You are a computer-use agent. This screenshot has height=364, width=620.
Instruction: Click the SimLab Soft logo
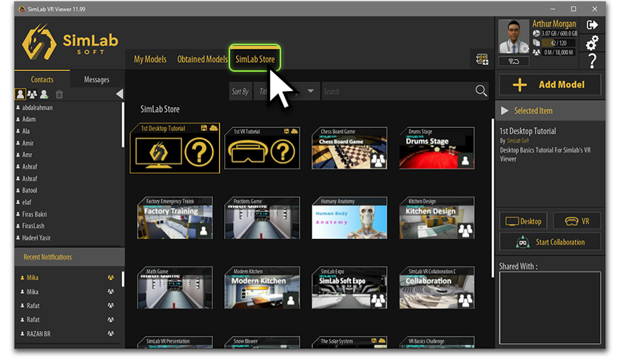click(70, 42)
